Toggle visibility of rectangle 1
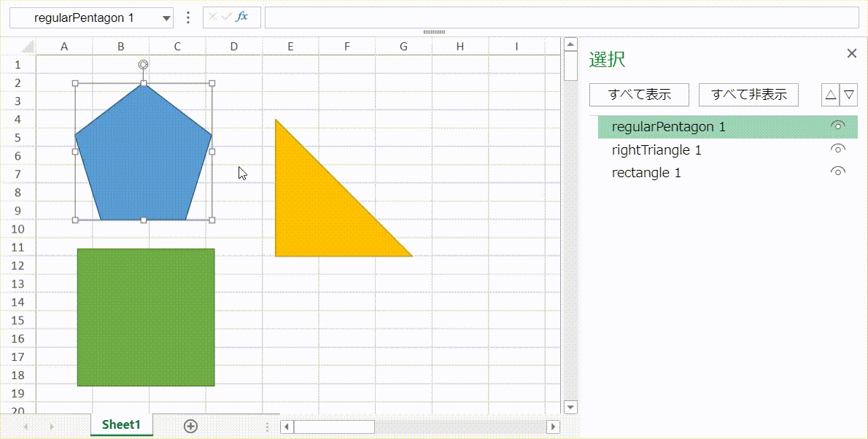The width and height of the screenshot is (868, 439). (x=838, y=172)
